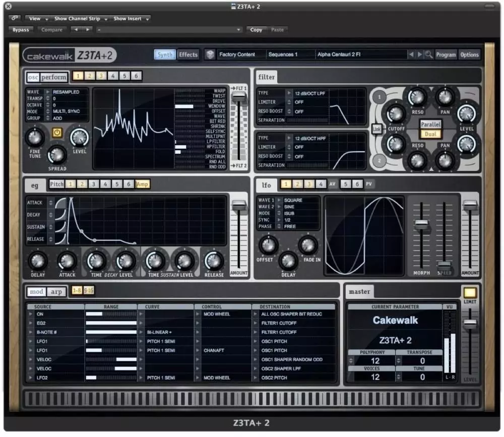
Task: Click the Bypass button
Action: 21,30
